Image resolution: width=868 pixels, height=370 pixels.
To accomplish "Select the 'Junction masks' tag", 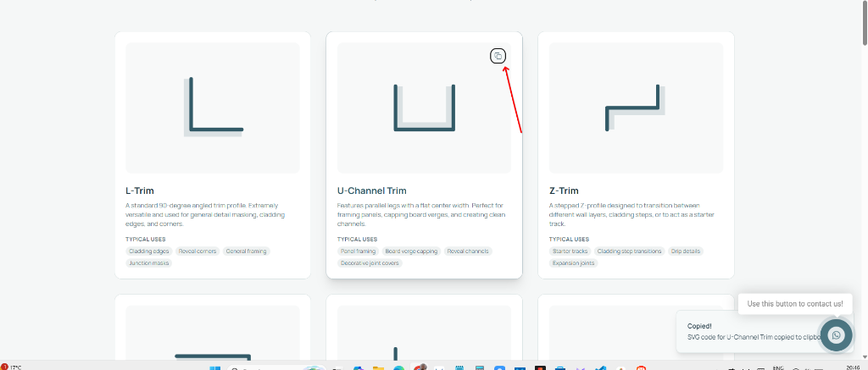I will (149, 263).
